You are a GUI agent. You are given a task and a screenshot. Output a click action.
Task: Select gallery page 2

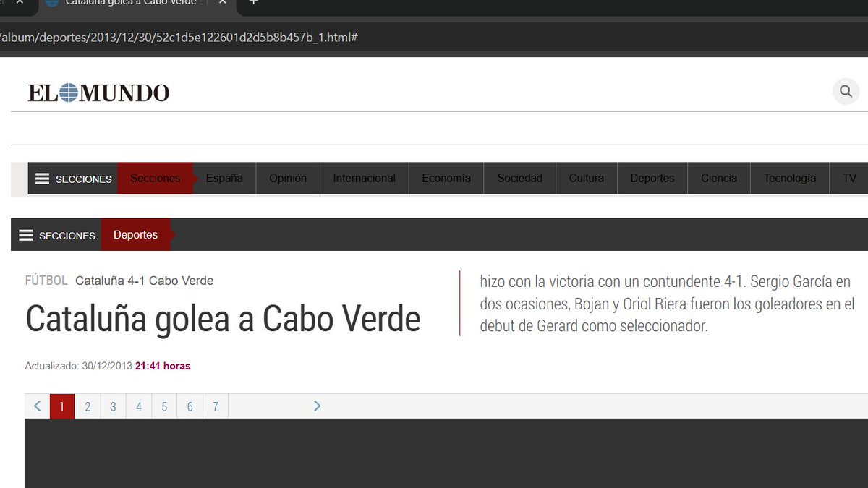[88, 406]
